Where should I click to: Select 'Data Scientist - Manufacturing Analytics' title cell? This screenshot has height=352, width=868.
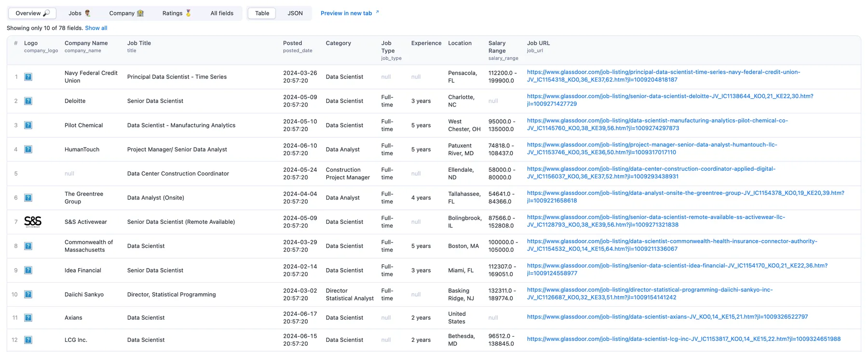tap(181, 125)
